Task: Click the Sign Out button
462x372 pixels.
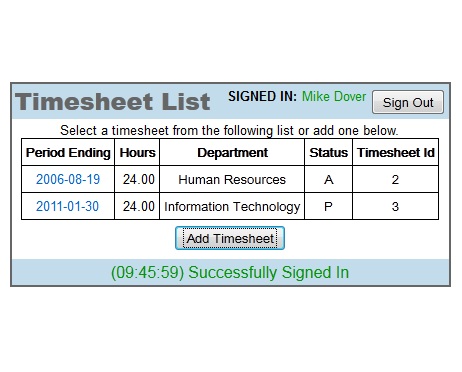Action: [408, 102]
